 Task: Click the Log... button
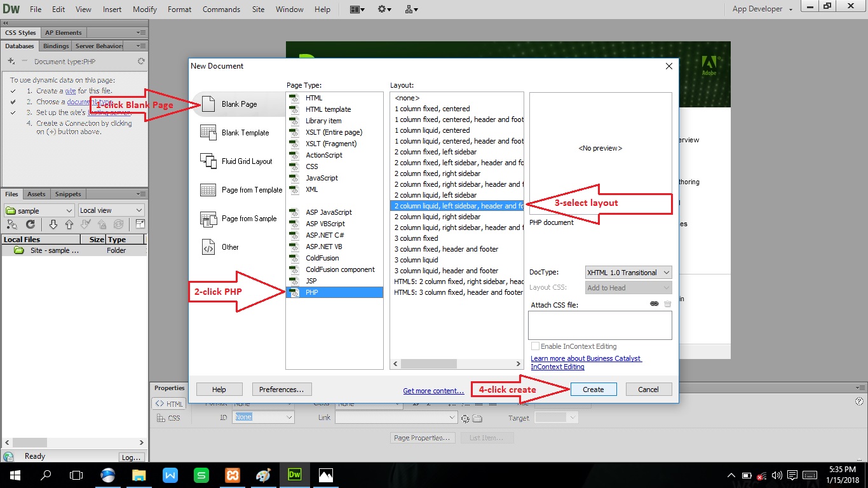131,457
